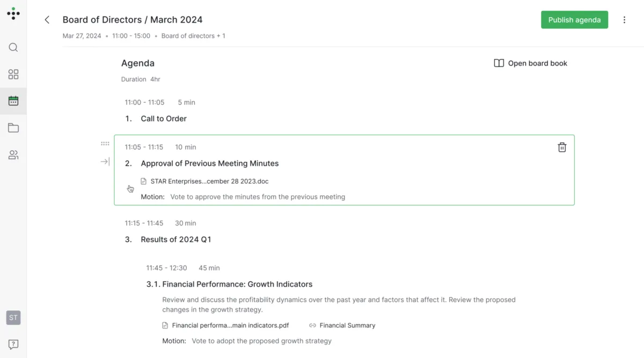This screenshot has height=358, width=644.
Task: Go back with the left chevron
Action: coord(47,20)
